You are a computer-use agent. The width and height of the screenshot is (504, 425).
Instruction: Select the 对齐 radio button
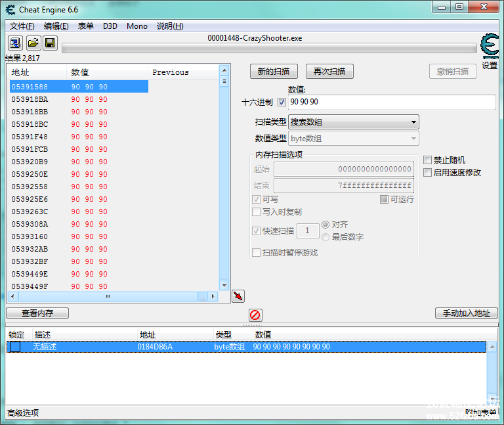click(325, 225)
